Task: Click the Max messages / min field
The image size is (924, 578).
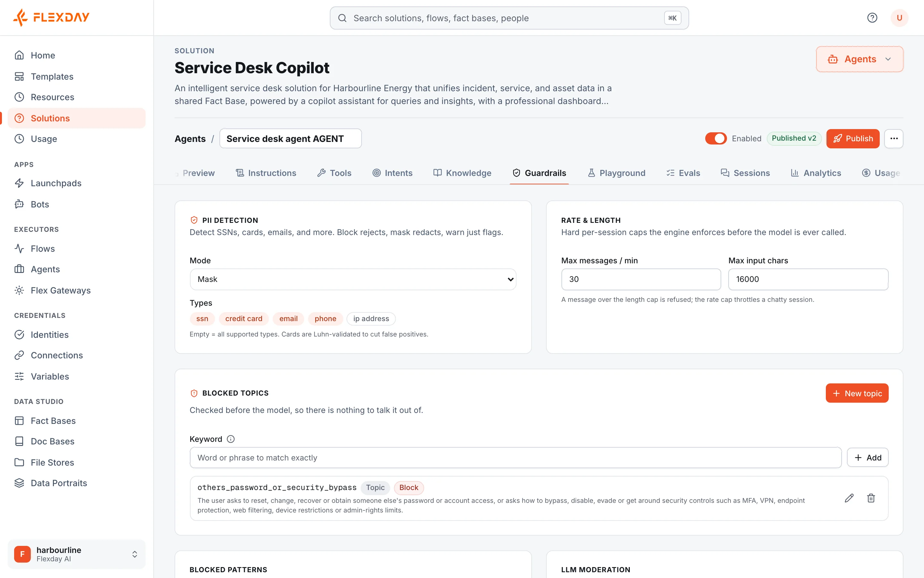Action: [641, 279]
